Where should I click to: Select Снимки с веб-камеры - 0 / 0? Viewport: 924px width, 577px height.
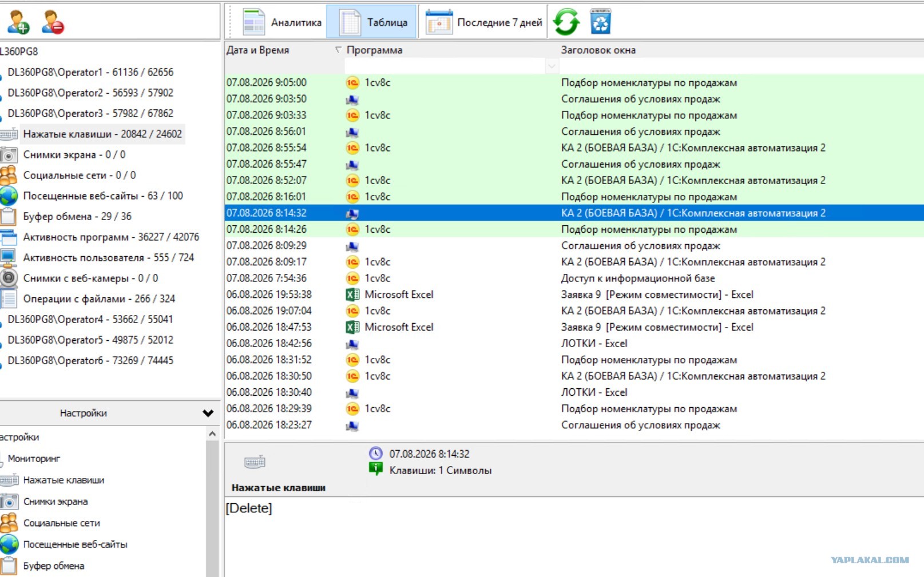(x=90, y=278)
